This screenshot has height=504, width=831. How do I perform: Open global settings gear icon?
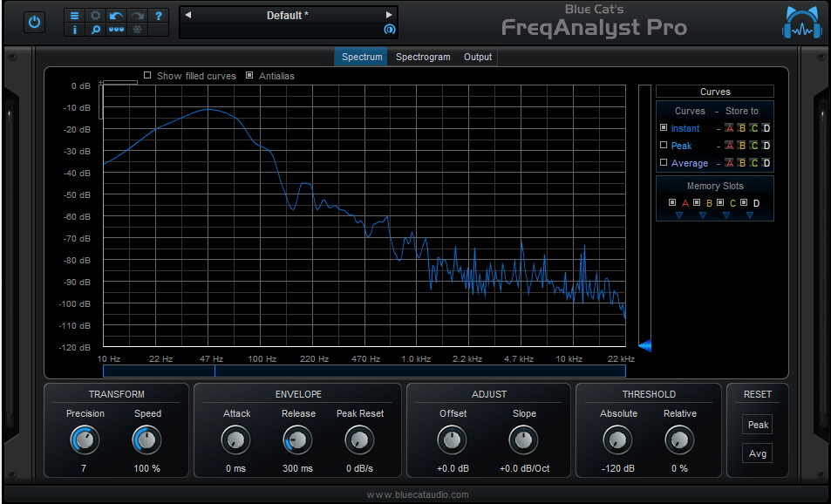coord(95,16)
